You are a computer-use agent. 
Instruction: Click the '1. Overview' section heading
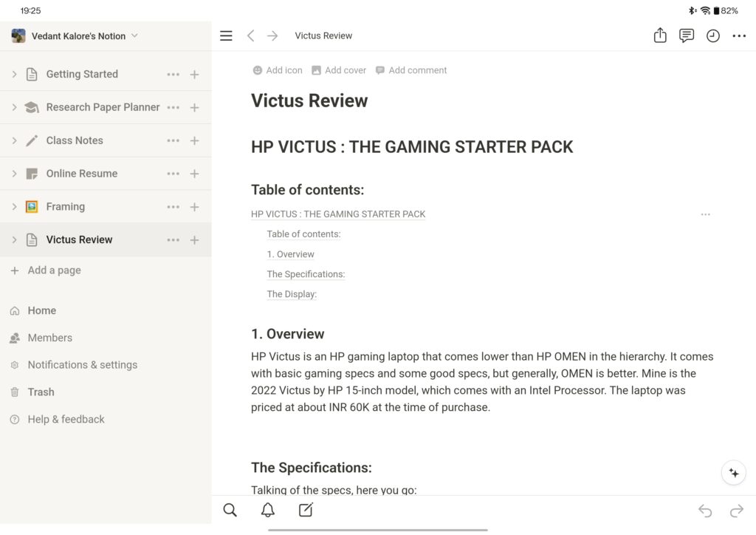click(287, 334)
